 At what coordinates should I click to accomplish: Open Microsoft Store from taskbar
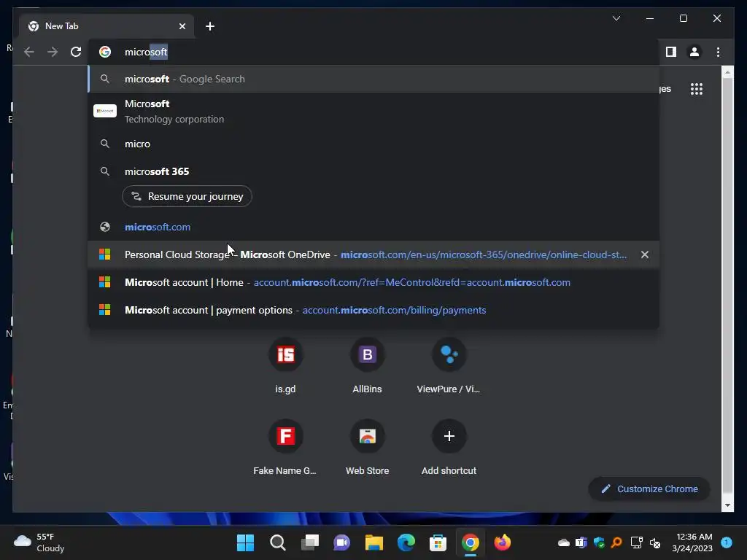[x=438, y=542]
